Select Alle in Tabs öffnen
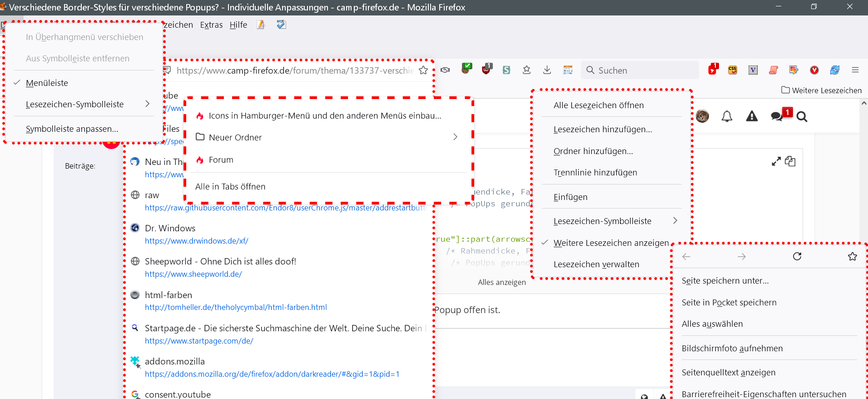Viewport: 868px width, 399px height. pos(330,186)
